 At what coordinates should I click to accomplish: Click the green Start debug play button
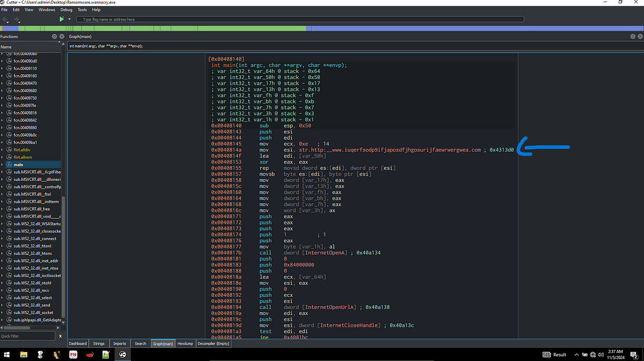[x=62, y=19]
